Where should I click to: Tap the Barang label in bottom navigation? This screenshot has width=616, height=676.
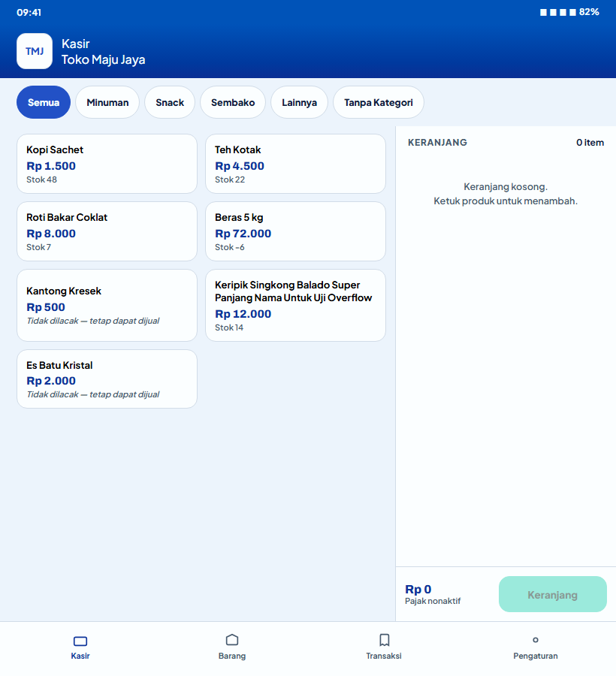(x=232, y=656)
